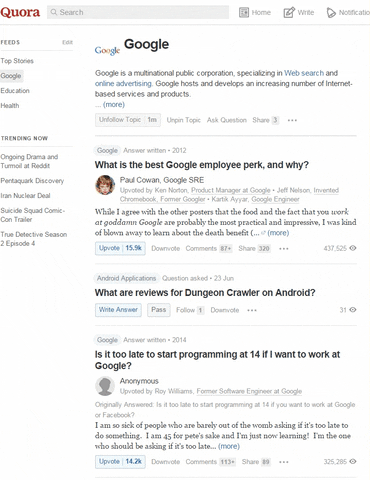Open the Write pencil icon
Image resolution: width=370 pixels, height=480 pixels.
pos(289,13)
